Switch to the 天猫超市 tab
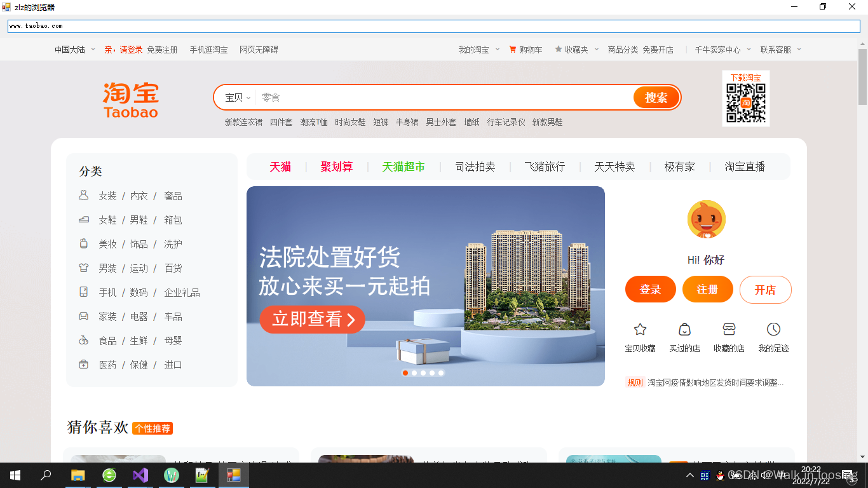The width and height of the screenshot is (868, 488). pyautogui.click(x=403, y=166)
